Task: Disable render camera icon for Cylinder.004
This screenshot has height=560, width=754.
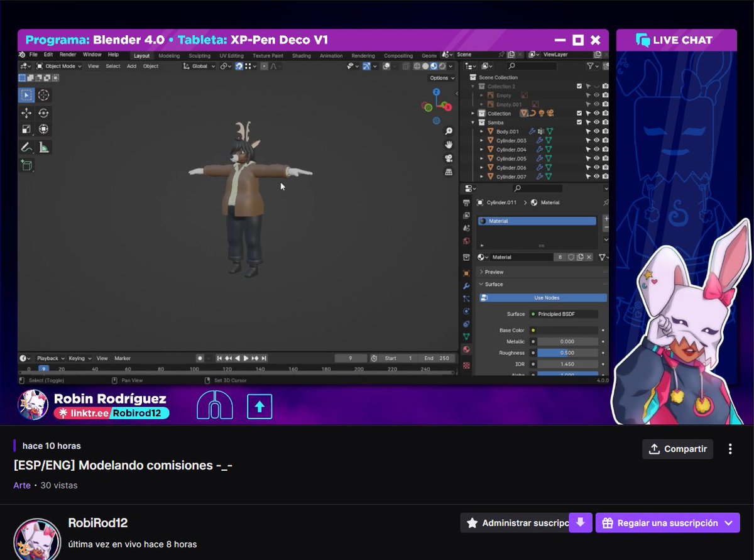Action: point(605,150)
